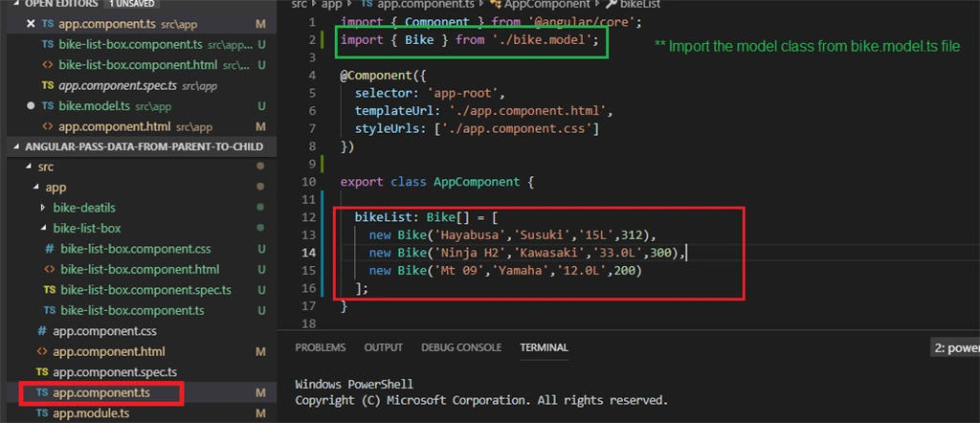Screen dimensions: 980x423
Task: Open app.component.html in explorer tree
Action: point(109,352)
